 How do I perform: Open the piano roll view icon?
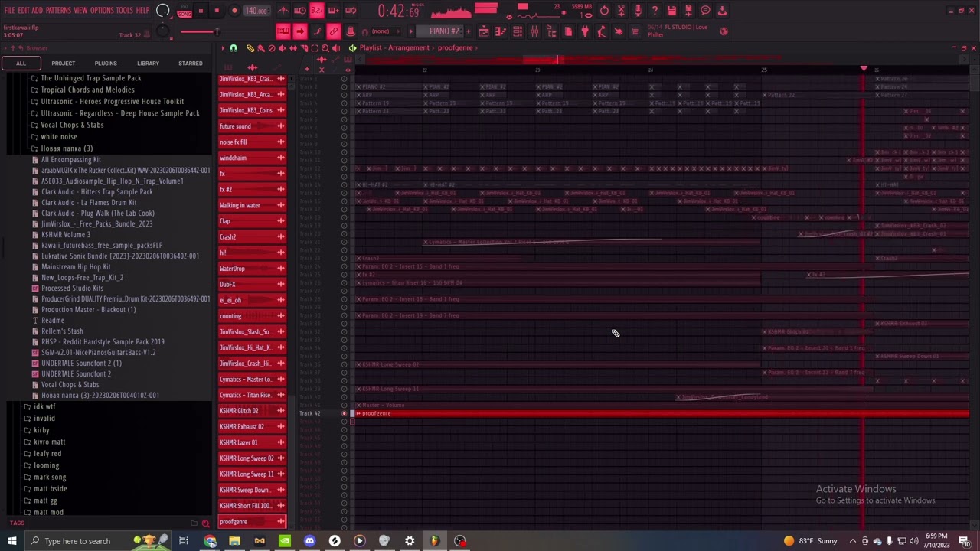501,31
